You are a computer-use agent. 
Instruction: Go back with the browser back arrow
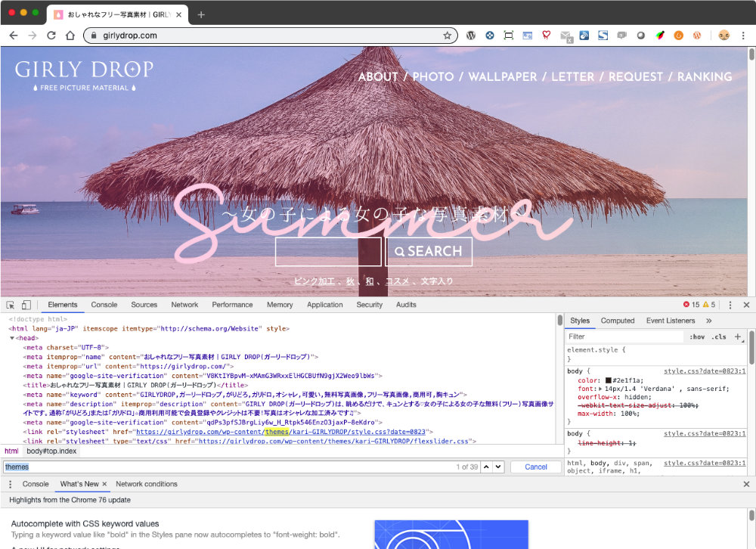(x=14, y=36)
